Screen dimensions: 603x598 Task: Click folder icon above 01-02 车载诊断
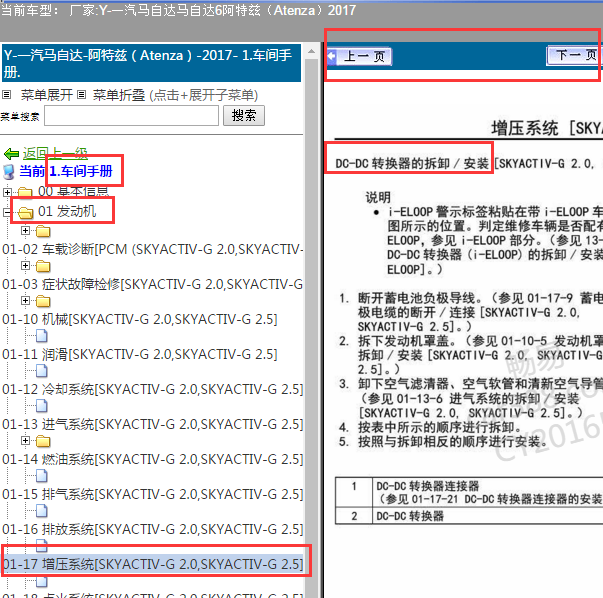coord(43,232)
